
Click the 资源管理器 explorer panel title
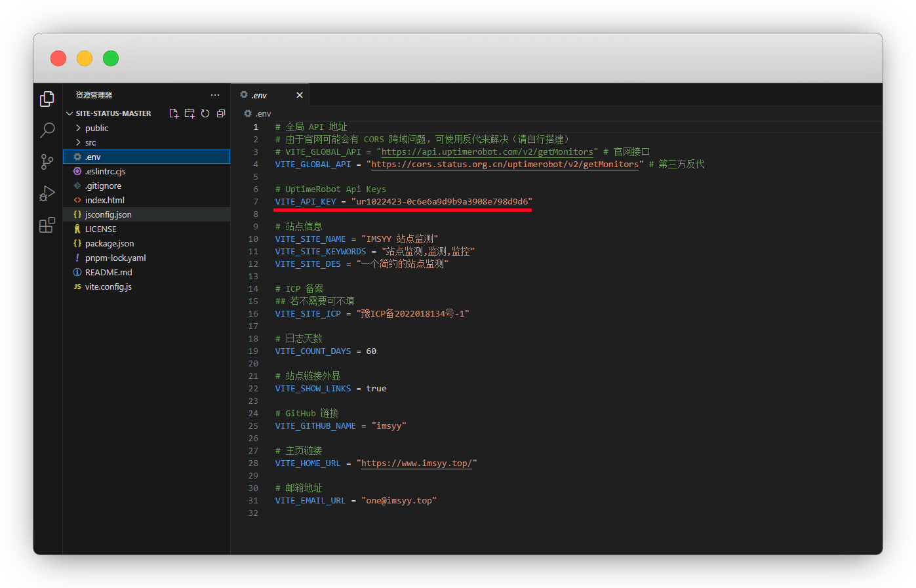pyautogui.click(x=94, y=95)
